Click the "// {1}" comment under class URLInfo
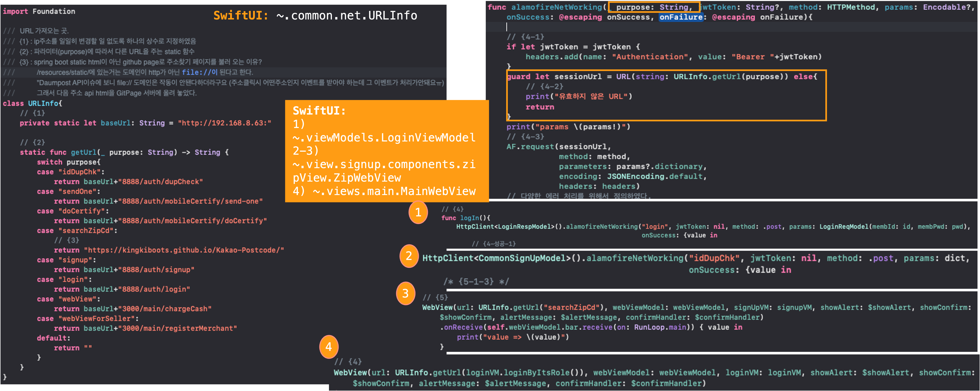 click(x=32, y=113)
